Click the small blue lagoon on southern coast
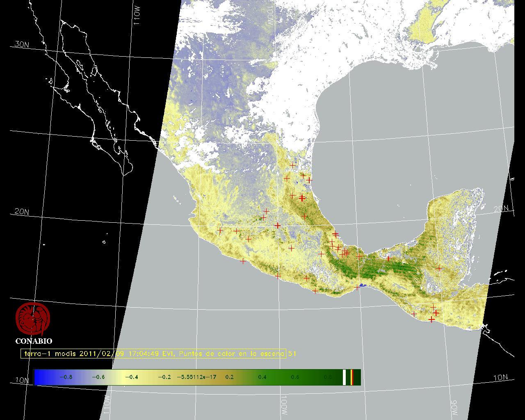This screenshot has width=525, height=420. tap(363, 285)
